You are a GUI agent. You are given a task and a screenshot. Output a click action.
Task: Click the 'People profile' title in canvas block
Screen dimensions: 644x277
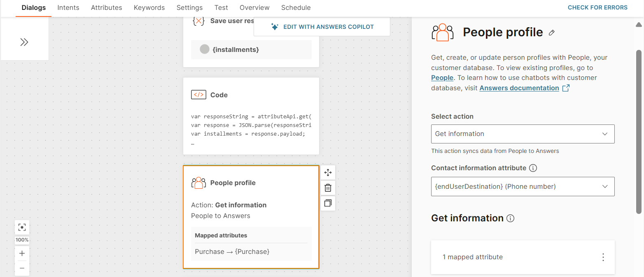click(x=233, y=183)
